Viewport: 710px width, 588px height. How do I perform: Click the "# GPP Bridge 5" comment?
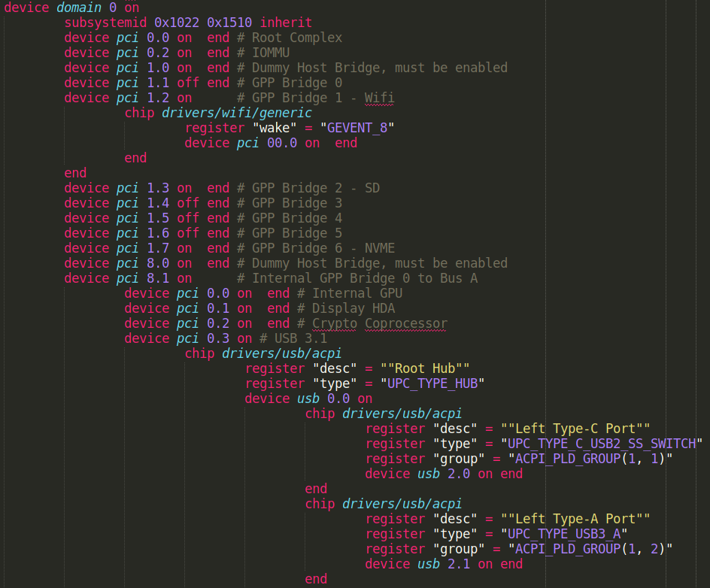click(x=290, y=233)
